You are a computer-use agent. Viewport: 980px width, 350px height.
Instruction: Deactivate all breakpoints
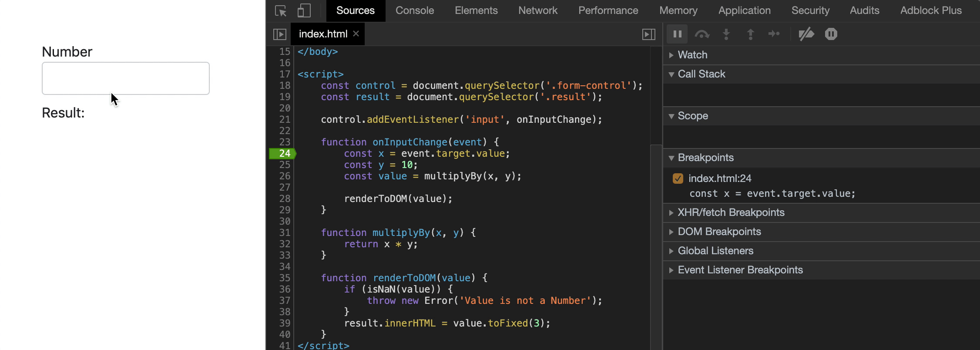(x=806, y=34)
